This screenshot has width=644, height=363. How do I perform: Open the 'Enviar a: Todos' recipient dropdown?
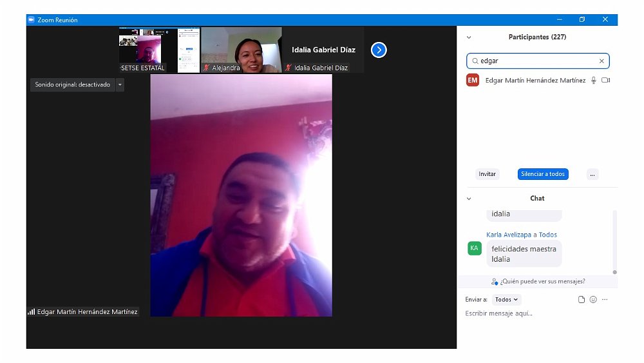506,300
